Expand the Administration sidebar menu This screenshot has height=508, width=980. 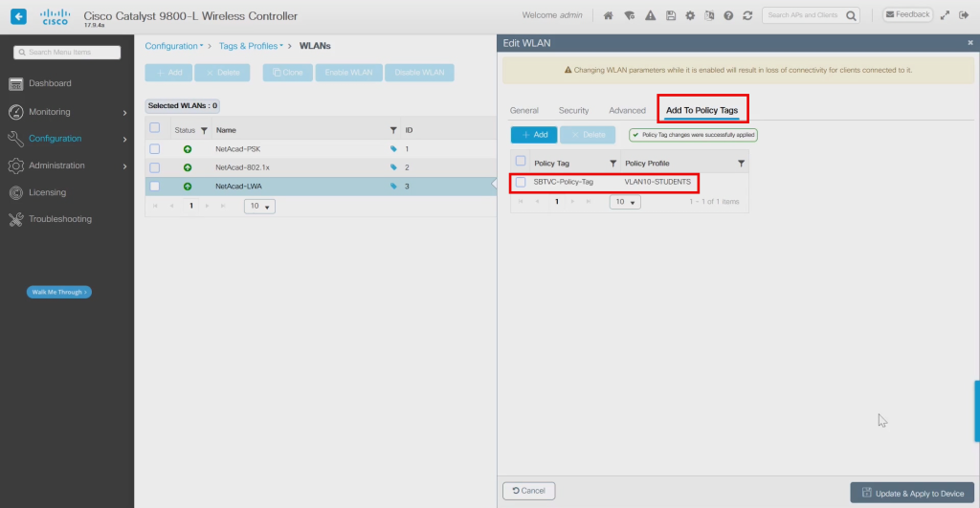[124, 166]
